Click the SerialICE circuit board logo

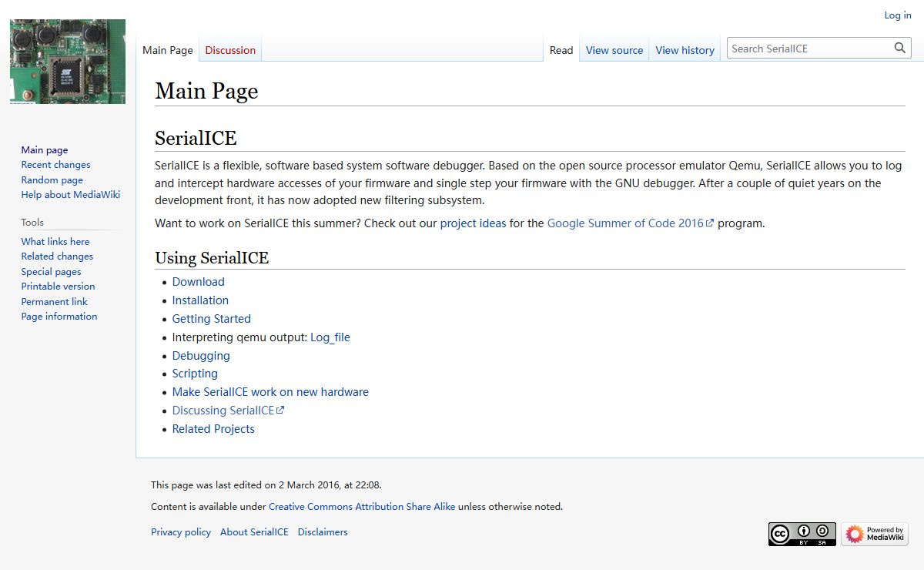tap(68, 62)
